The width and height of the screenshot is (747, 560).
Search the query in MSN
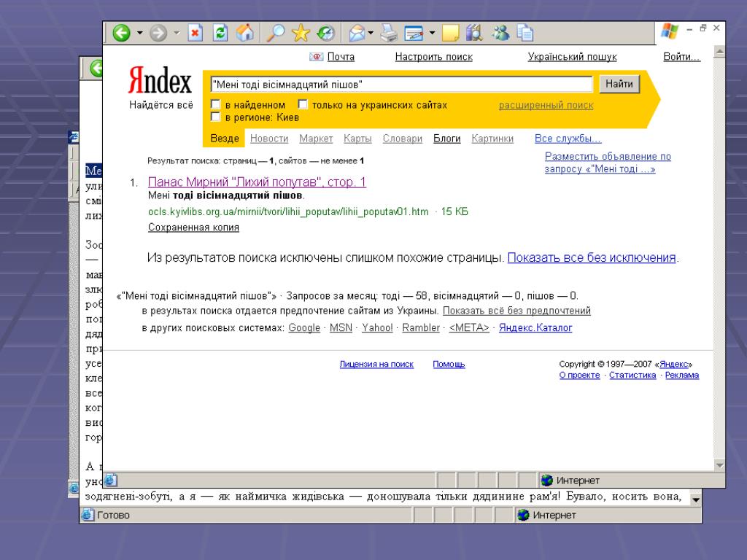pos(341,327)
